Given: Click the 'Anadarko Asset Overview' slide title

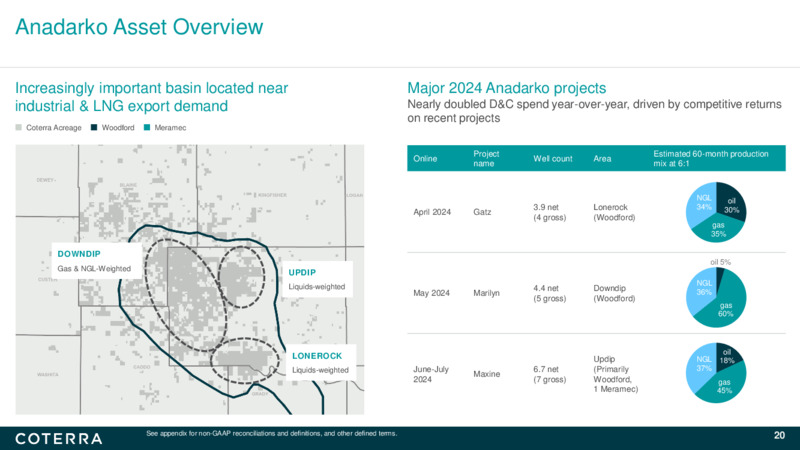Looking at the screenshot, I should coord(139,27).
